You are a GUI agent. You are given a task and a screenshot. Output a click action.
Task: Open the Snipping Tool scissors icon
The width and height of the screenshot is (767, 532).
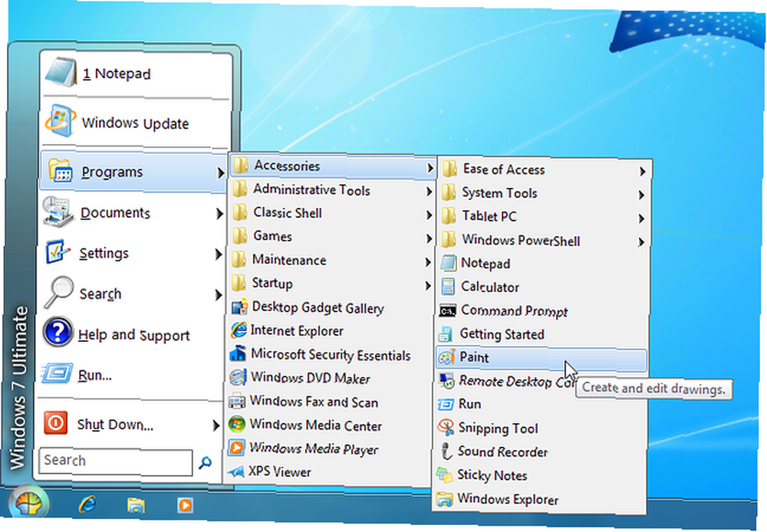(x=446, y=428)
